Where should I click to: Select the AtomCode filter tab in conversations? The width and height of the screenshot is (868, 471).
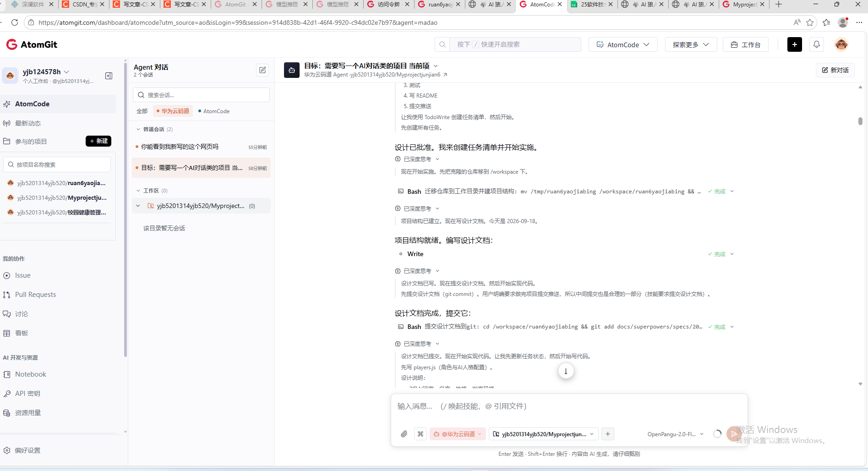214,111
